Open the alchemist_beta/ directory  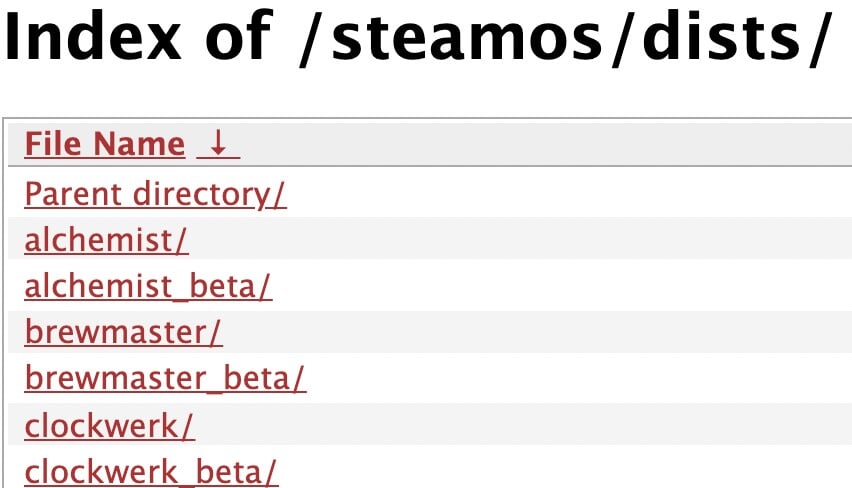coord(148,287)
